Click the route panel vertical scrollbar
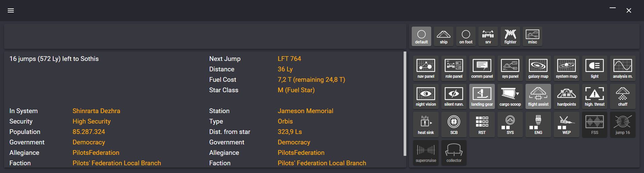The width and height of the screenshot is (644, 173). [405, 104]
